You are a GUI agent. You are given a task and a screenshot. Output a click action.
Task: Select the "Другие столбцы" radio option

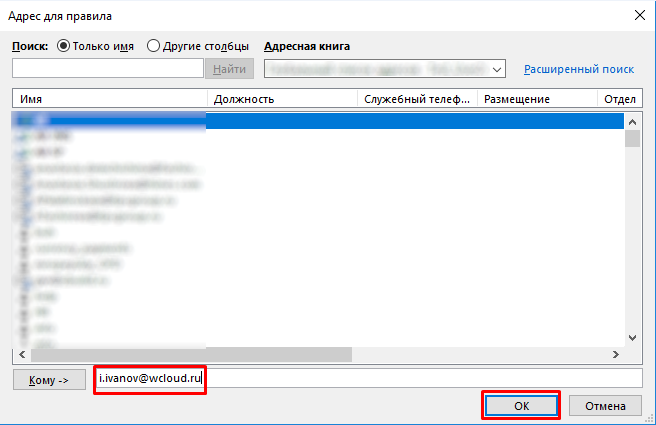[154, 46]
